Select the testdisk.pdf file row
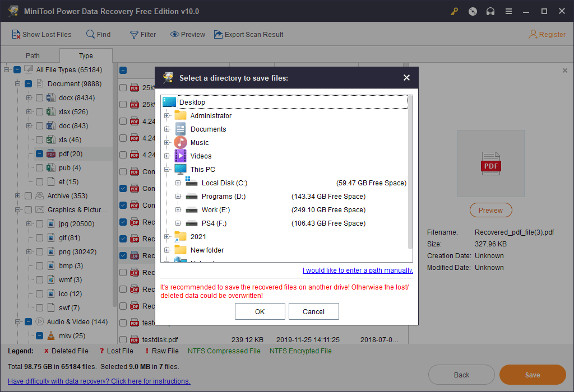Screen dimensions: 574x392 click(263, 340)
